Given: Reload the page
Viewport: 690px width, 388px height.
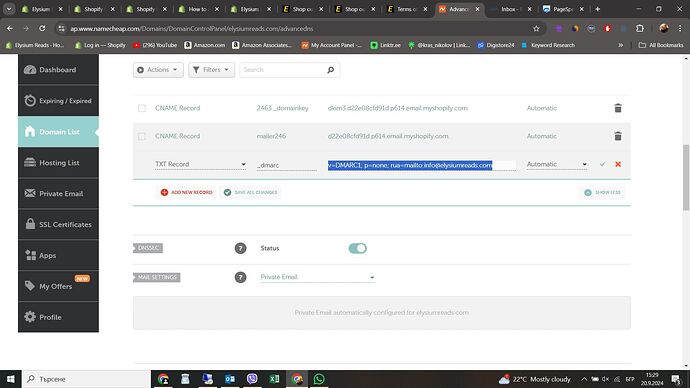Looking at the screenshot, I should tap(42, 29).
